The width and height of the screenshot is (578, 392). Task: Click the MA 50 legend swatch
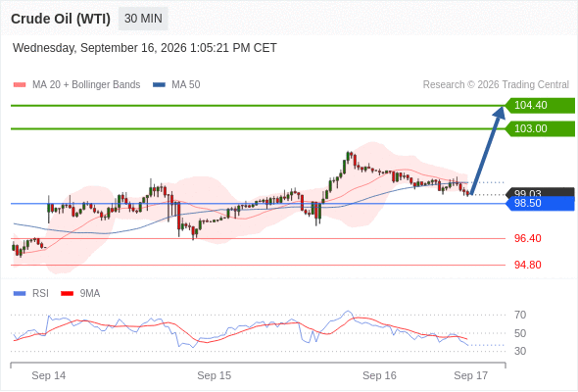tap(159, 85)
